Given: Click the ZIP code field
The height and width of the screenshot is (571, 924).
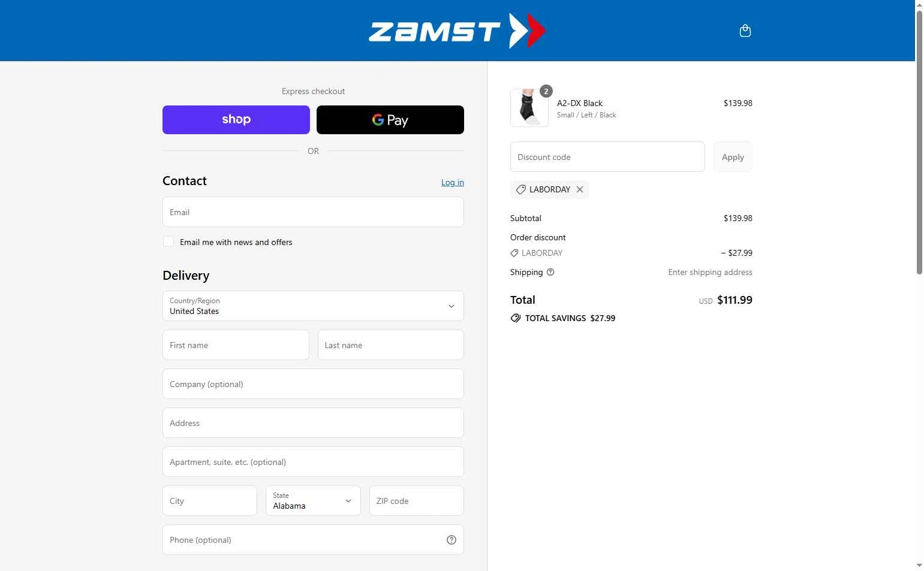Looking at the screenshot, I should (417, 501).
